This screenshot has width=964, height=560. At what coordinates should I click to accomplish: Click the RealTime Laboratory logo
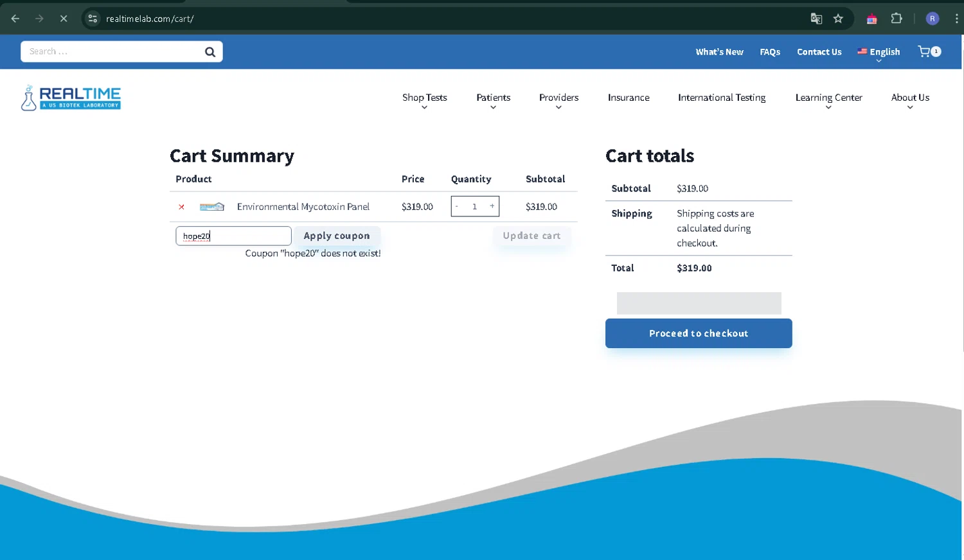point(71,98)
